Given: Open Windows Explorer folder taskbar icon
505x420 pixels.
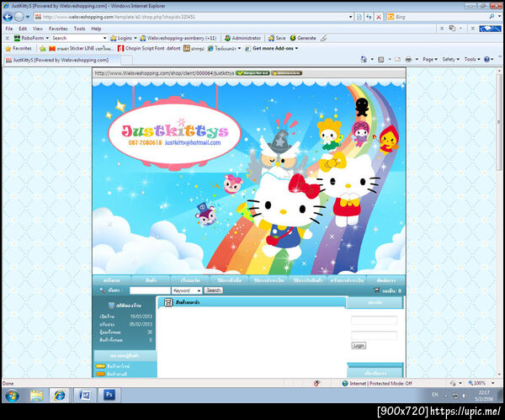Looking at the screenshot, I should point(36,396).
